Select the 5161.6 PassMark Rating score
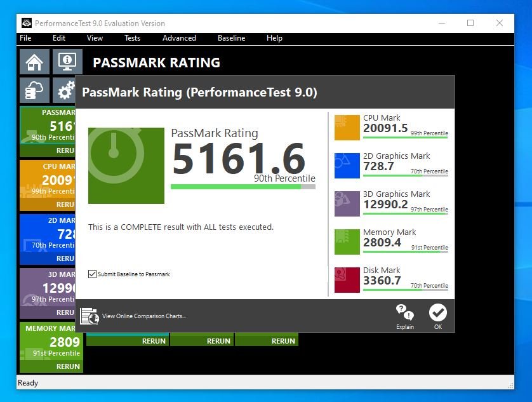 [239, 158]
